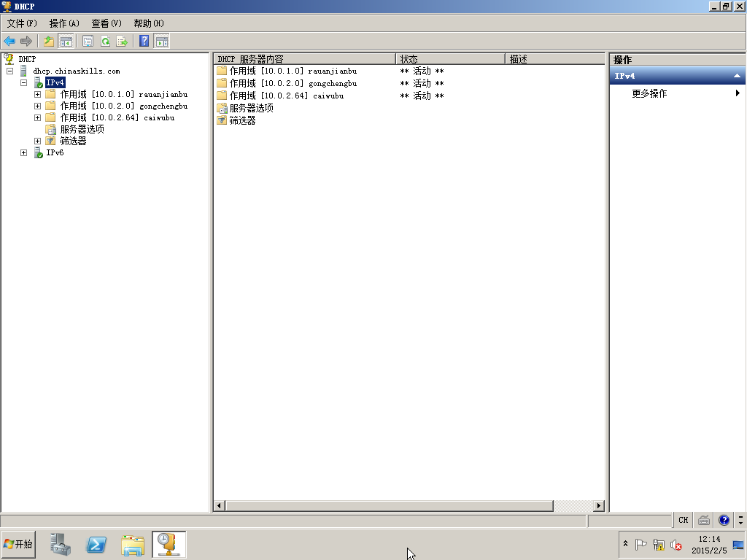747x560 pixels.
Task: Expand the 筛选器 tree node
Action: coord(38,141)
